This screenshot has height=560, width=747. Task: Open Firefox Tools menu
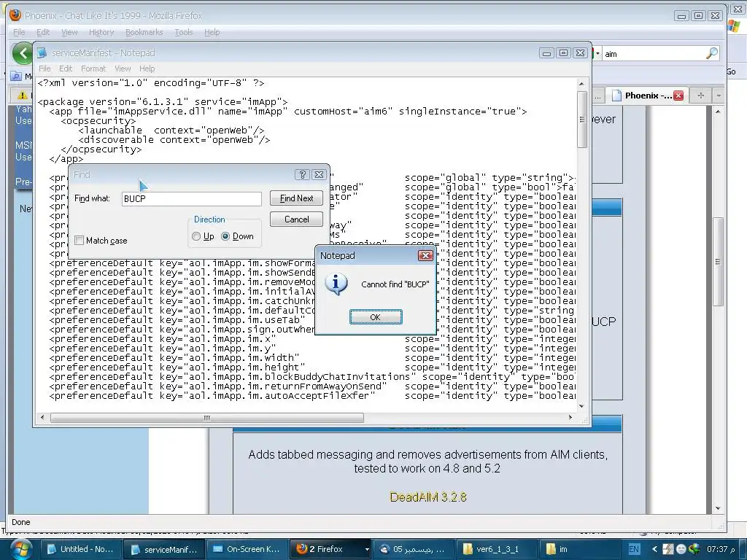coord(183,32)
